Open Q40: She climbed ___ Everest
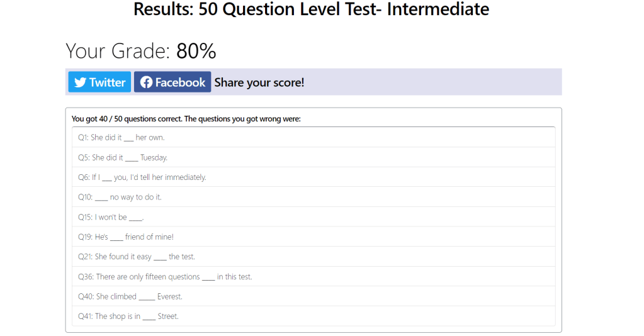Viewport: 644px width, 336px height. click(x=130, y=296)
